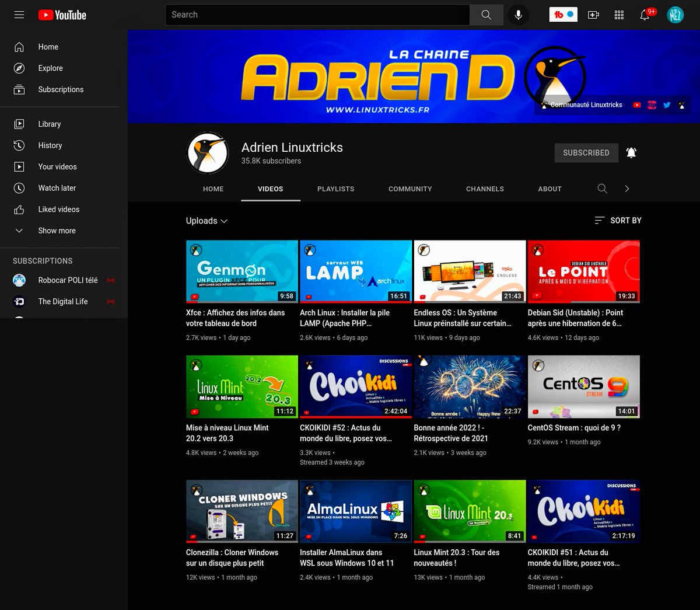Screen dimensions: 700x610
Task: Open the Uploads dropdown
Action: (207, 221)
